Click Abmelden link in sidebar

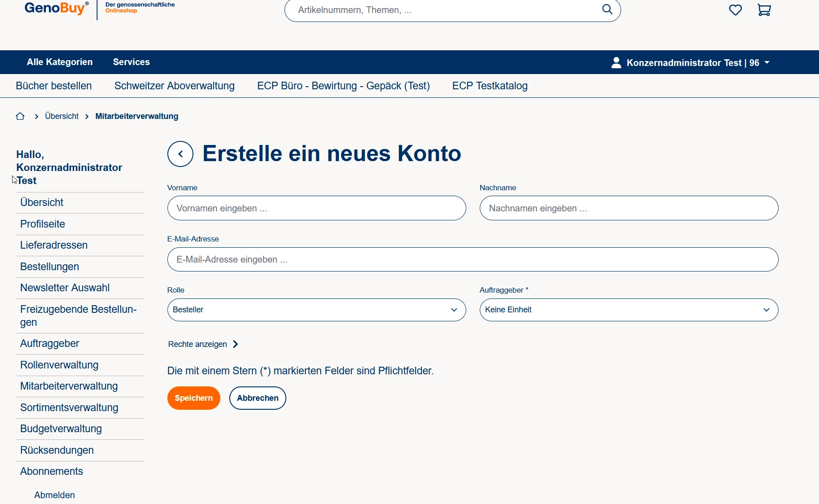[54, 495]
